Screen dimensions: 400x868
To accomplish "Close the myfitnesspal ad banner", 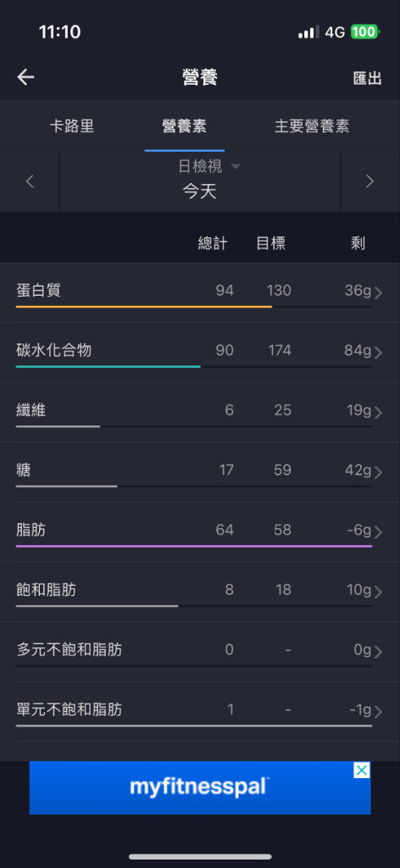I will point(361,770).
